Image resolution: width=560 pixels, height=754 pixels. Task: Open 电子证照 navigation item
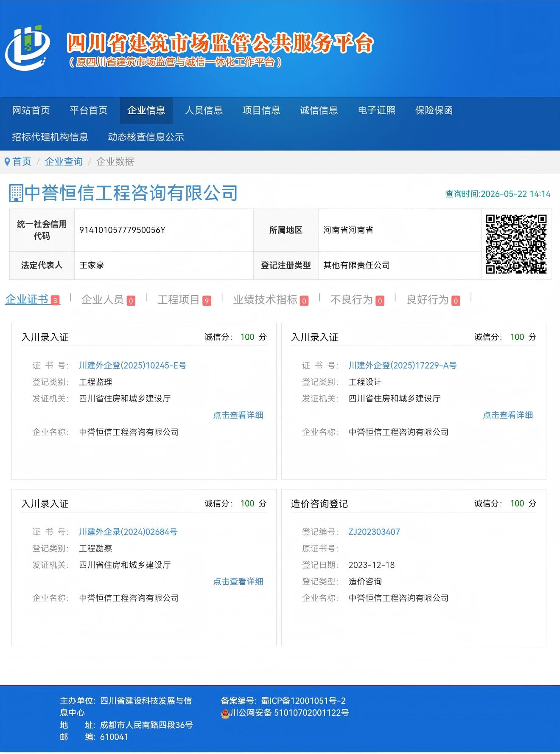tap(377, 110)
